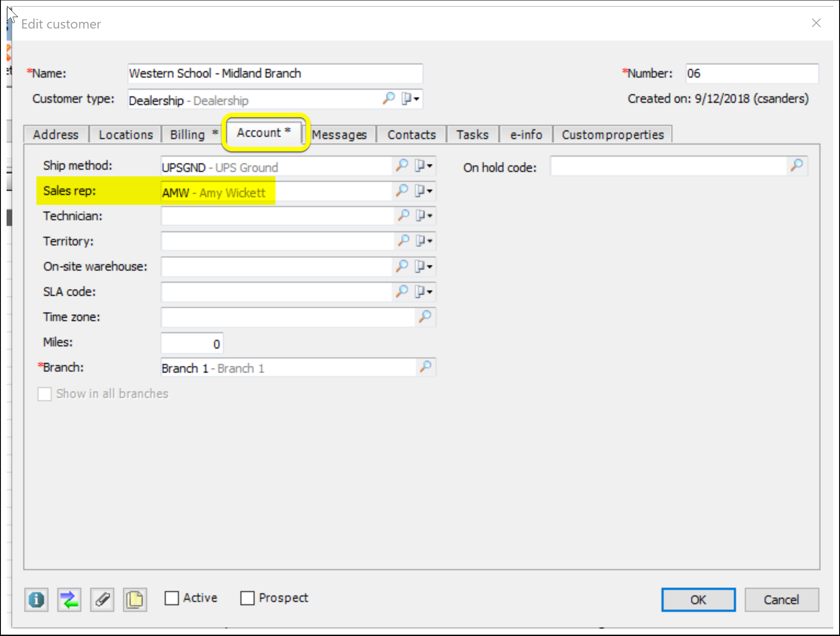This screenshot has width=840, height=636.
Task: Enable the Prospect checkbox
Action: point(247,598)
